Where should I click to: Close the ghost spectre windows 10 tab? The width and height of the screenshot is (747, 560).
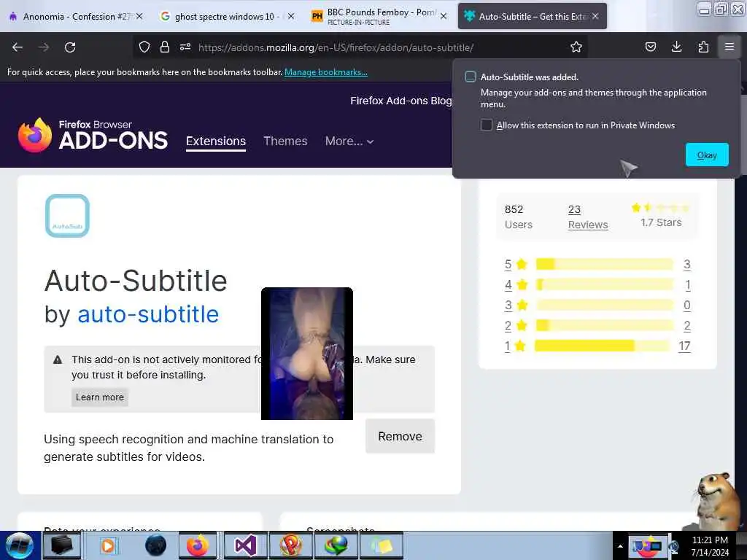(290, 16)
